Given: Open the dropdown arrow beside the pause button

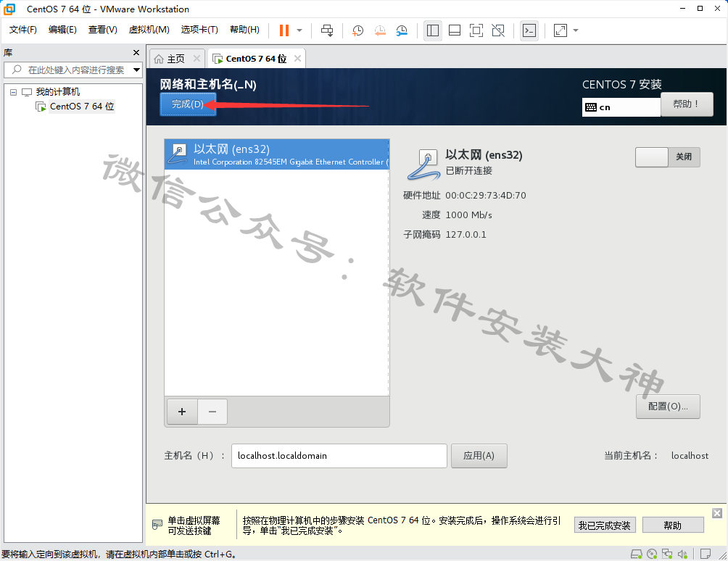Looking at the screenshot, I should (299, 30).
